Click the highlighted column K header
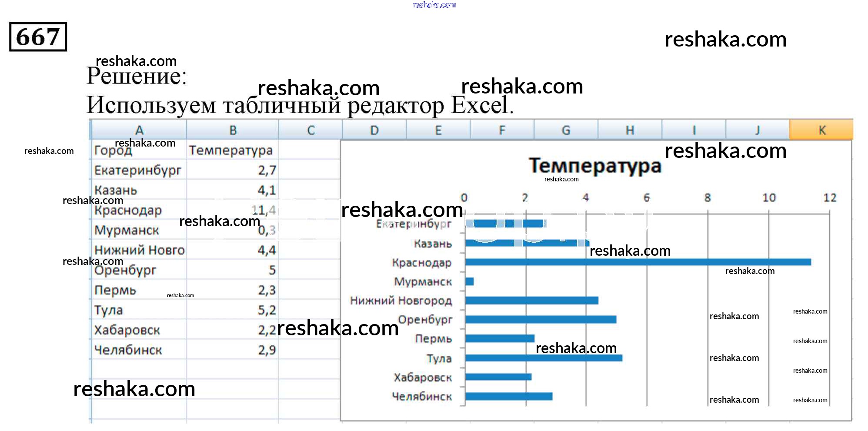868x431 pixels. (821, 130)
